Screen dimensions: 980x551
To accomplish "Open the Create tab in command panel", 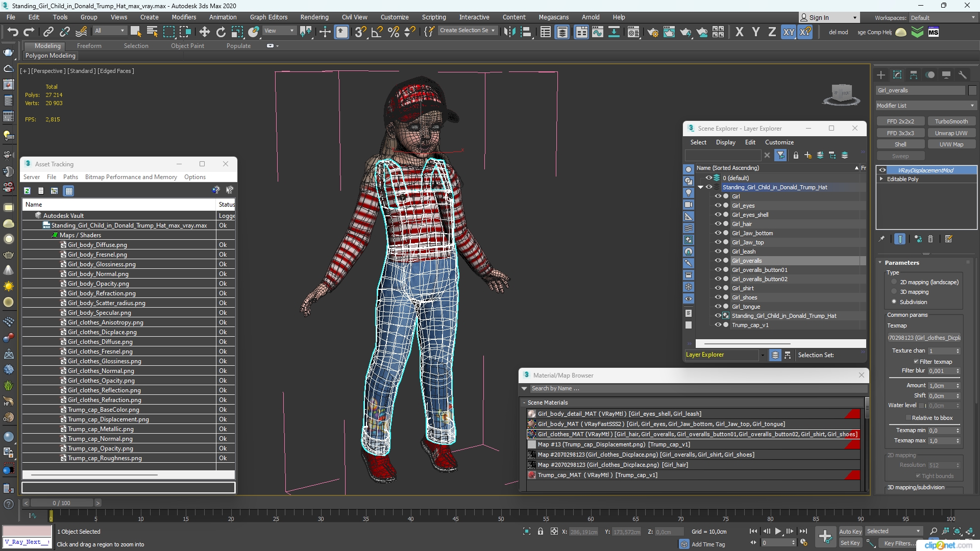I will (x=881, y=75).
